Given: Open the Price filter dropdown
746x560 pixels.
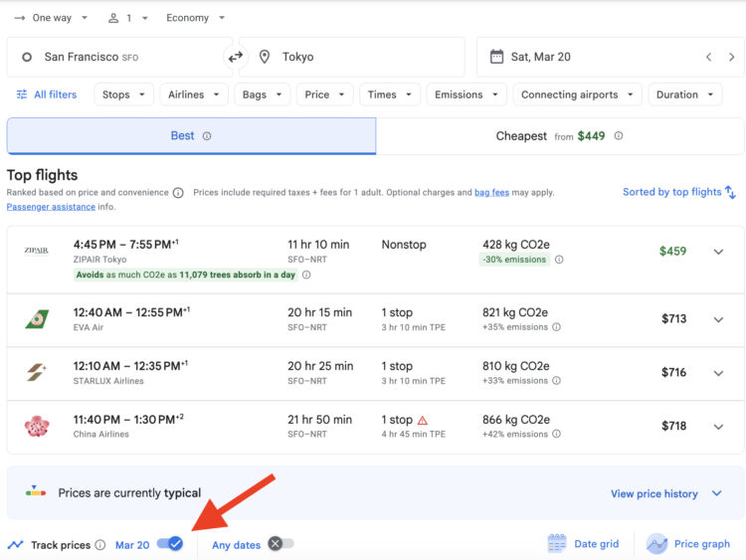Looking at the screenshot, I should (324, 94).
